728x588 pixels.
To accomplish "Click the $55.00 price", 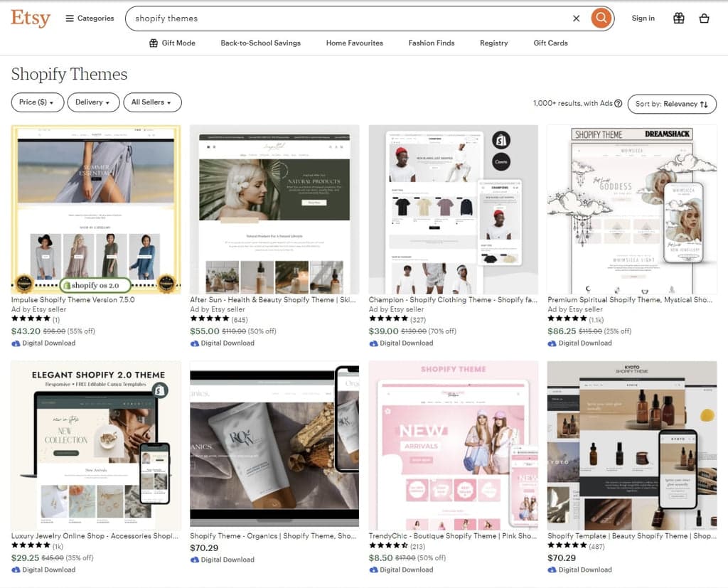I will (x=204, y=331).
